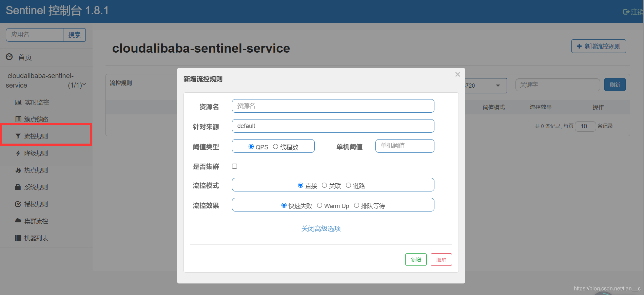Click the 关闭高级选项 link
The width and height of the screenshot is (644, 295).
click(321, 228)
